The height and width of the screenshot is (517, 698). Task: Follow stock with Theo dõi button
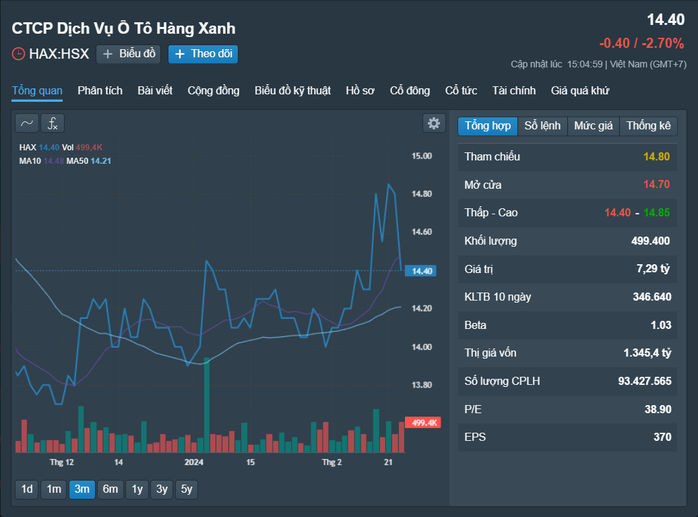203,54
